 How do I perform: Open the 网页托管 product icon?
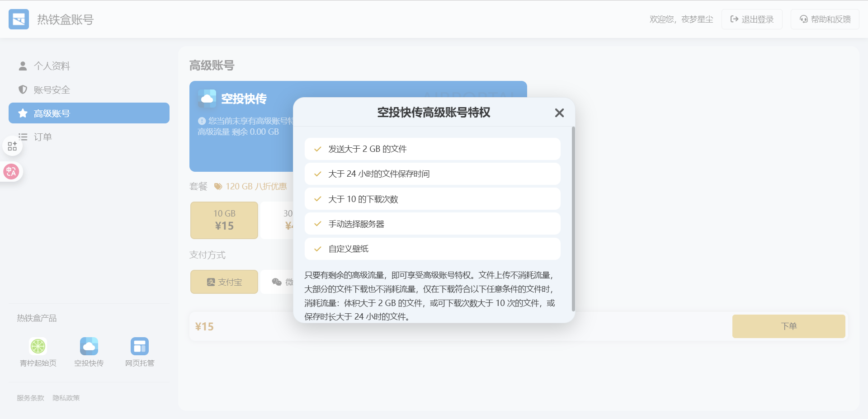click(x=140, y=346)
